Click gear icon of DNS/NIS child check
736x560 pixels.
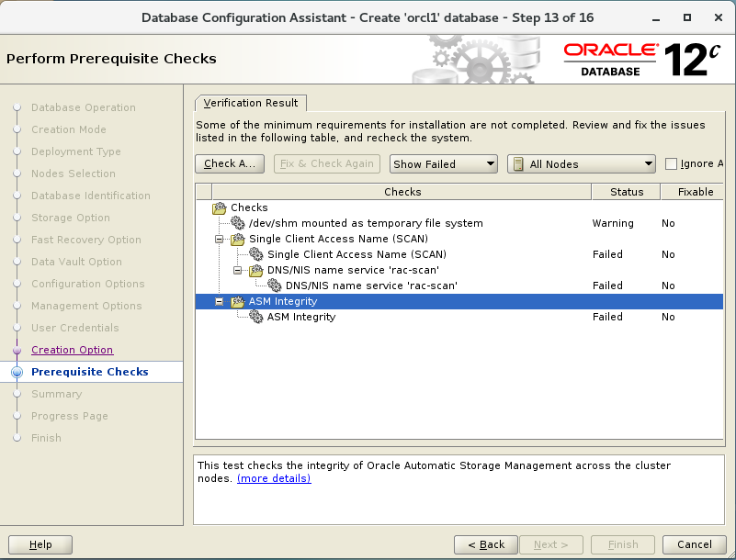click(x=274, y=286)
